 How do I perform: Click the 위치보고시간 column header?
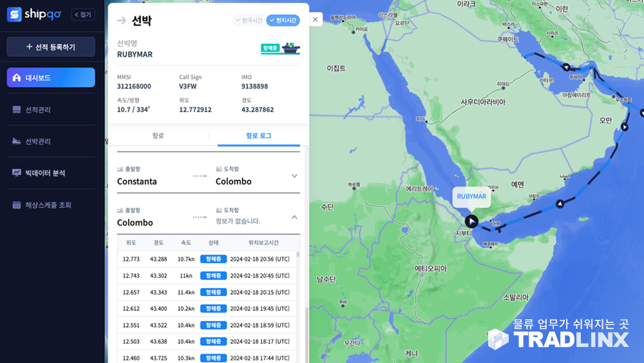point(263,242)
